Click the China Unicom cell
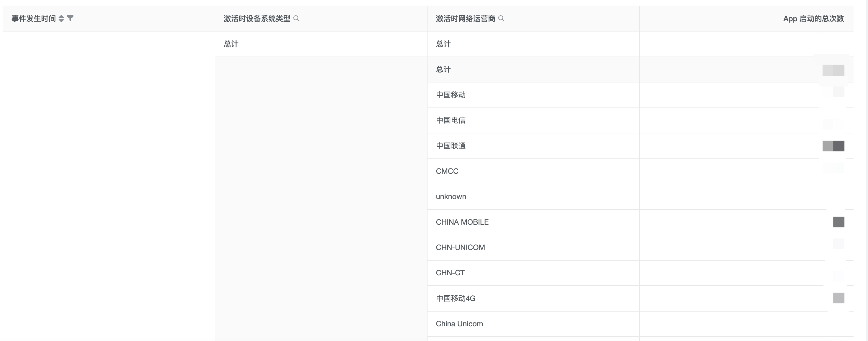The image size is (868, 341). pyautogui.click(x=459, y=324)
